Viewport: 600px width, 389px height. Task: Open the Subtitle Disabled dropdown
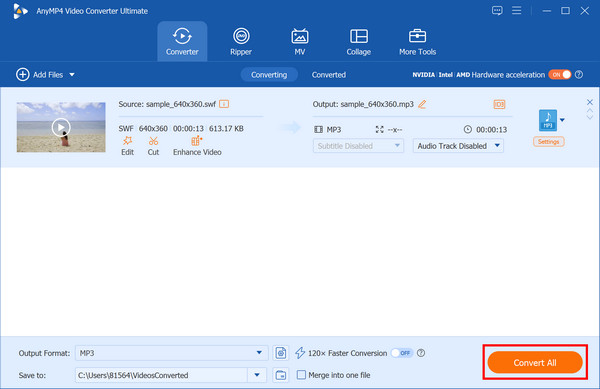358,146
